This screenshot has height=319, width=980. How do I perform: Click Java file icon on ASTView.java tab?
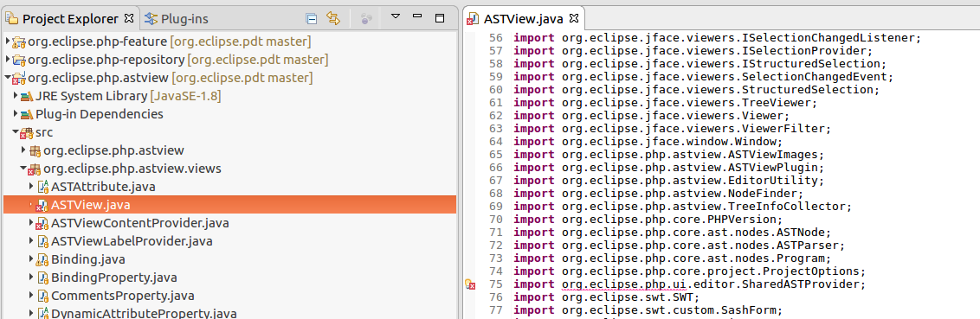click(x=474, y=19)
